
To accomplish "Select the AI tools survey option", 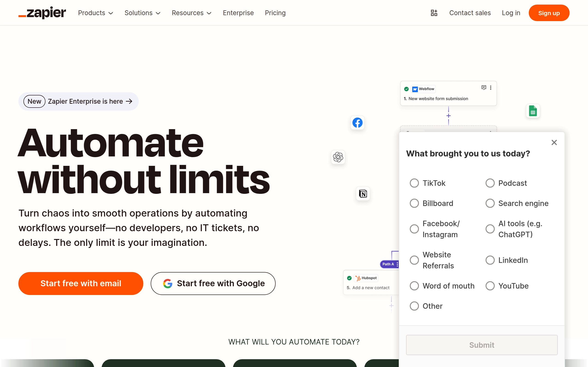I will point(490,229).
